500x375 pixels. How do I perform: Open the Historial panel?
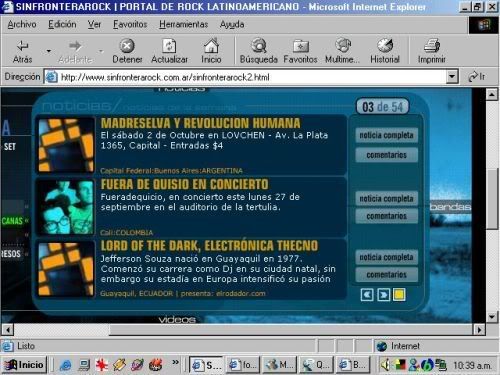[x=385, y=51]
